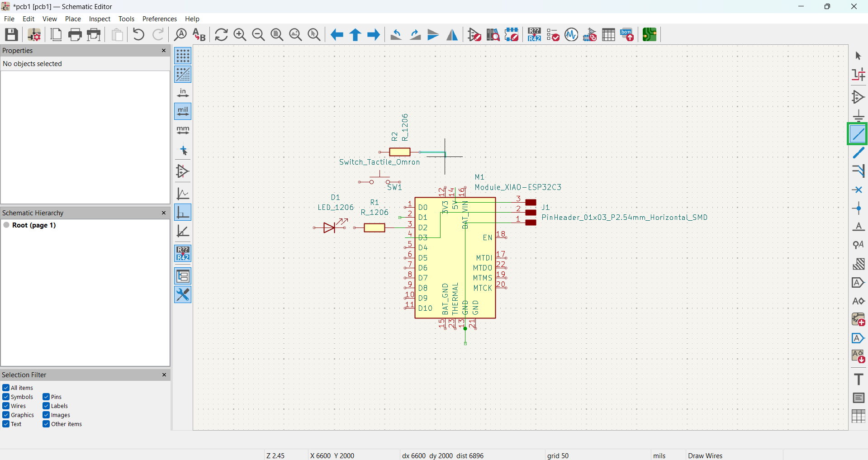
Task: Open the Tools menu
Action: [126, 19]
